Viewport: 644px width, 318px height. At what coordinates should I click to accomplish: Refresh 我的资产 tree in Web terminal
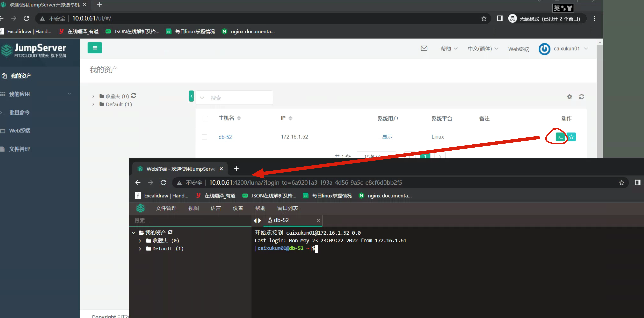point(170,232)
